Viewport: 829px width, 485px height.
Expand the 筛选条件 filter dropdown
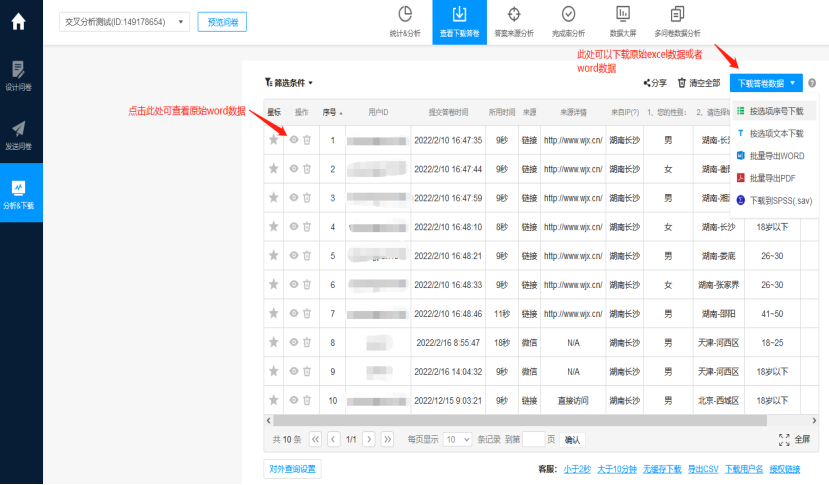(289, 83)
